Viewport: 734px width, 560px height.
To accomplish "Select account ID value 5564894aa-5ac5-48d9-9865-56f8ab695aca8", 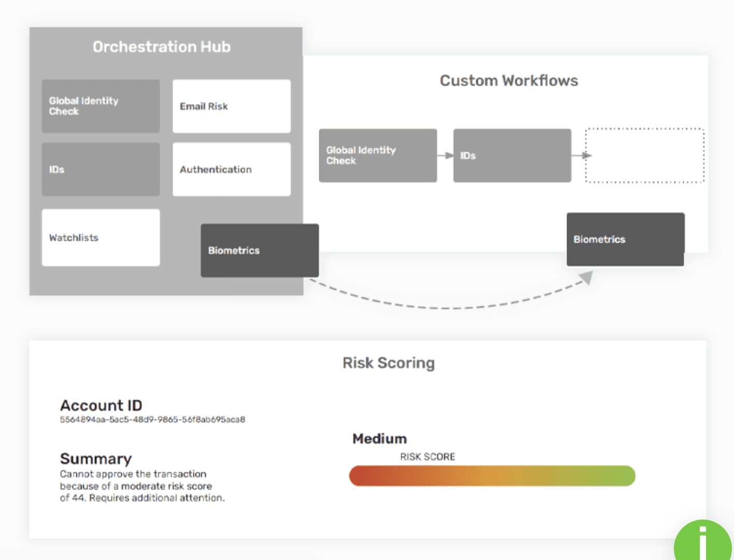I will pyautogui.click(x=152, y=419).
